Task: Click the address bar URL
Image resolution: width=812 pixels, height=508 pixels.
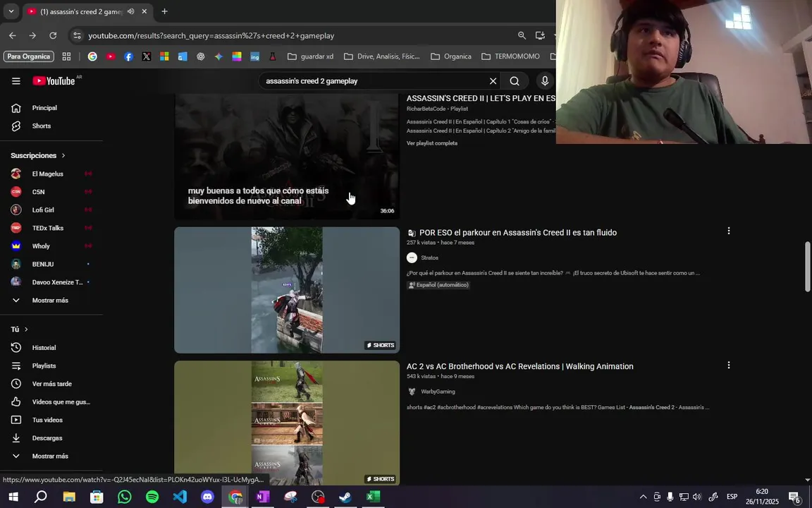Action: [x=211, y=36]
